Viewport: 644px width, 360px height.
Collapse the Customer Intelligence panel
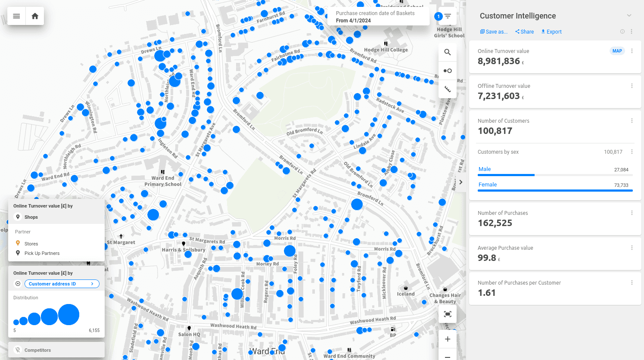628,15
